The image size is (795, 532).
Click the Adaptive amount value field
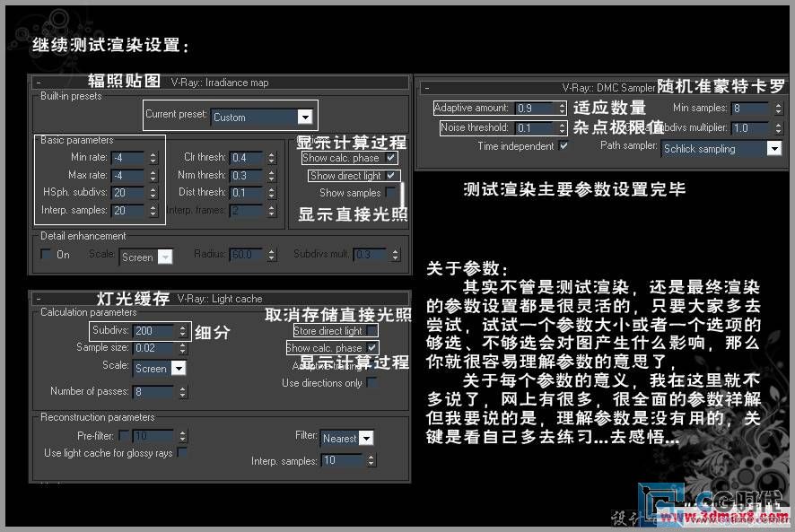(x=535, y=109)
